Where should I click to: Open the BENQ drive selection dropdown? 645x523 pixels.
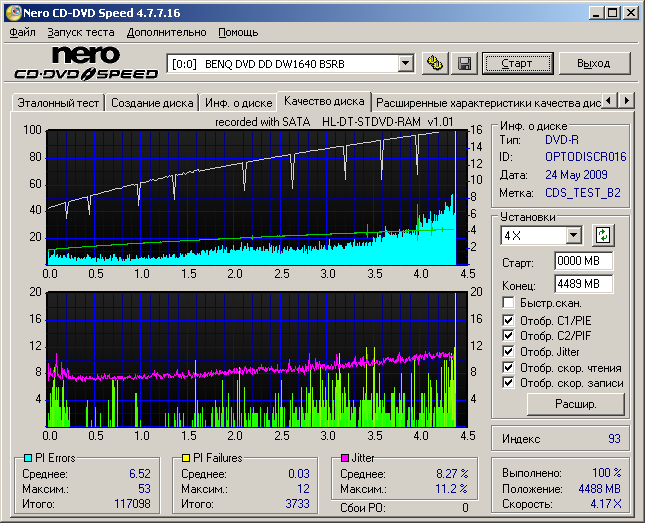pos(405,63)
